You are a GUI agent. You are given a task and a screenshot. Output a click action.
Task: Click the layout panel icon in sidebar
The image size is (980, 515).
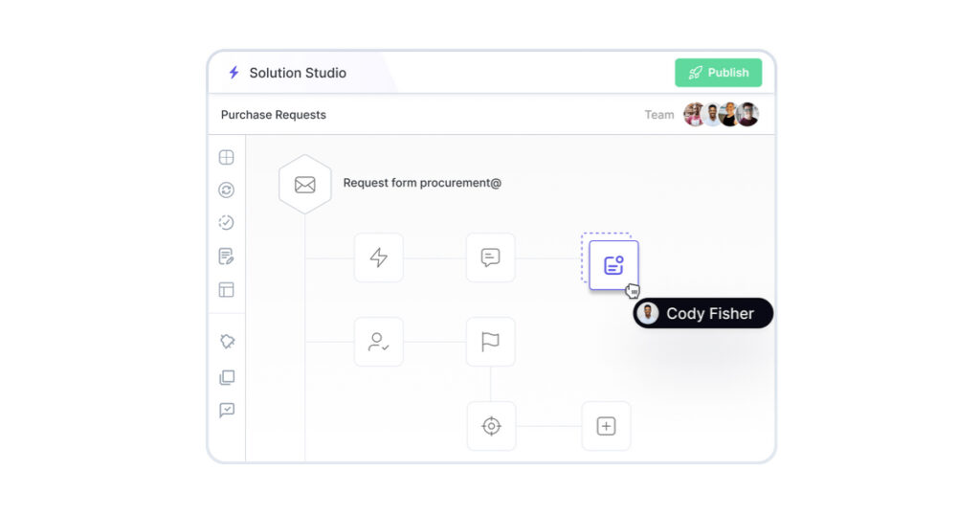coord(227,289)
